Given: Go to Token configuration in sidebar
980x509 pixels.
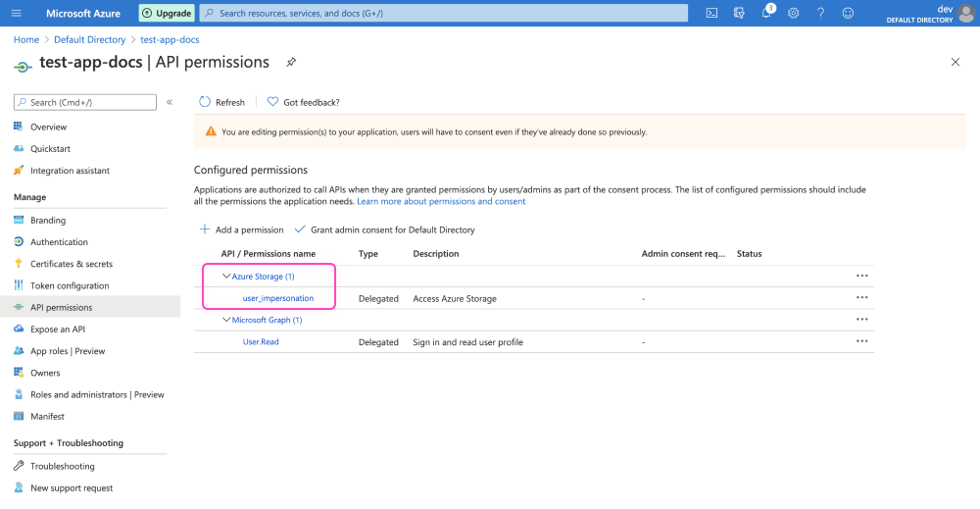Looking at the screenshot, I should [x=69, y=285].
